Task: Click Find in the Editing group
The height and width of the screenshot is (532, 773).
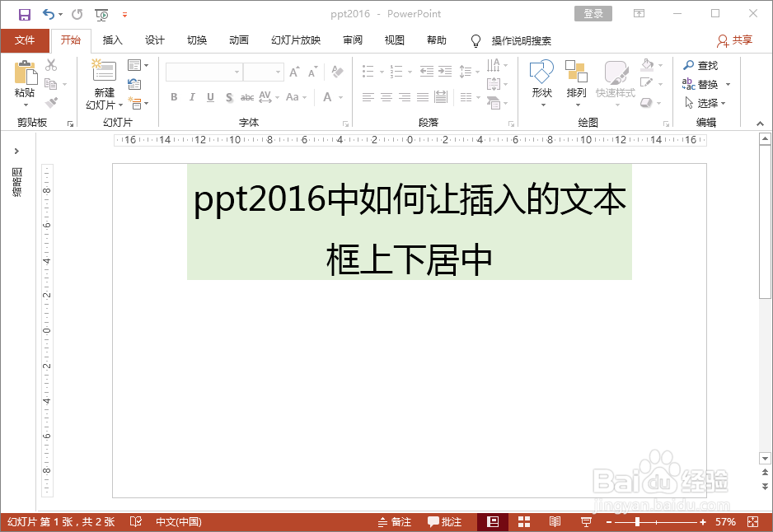Action: (700, 65)
